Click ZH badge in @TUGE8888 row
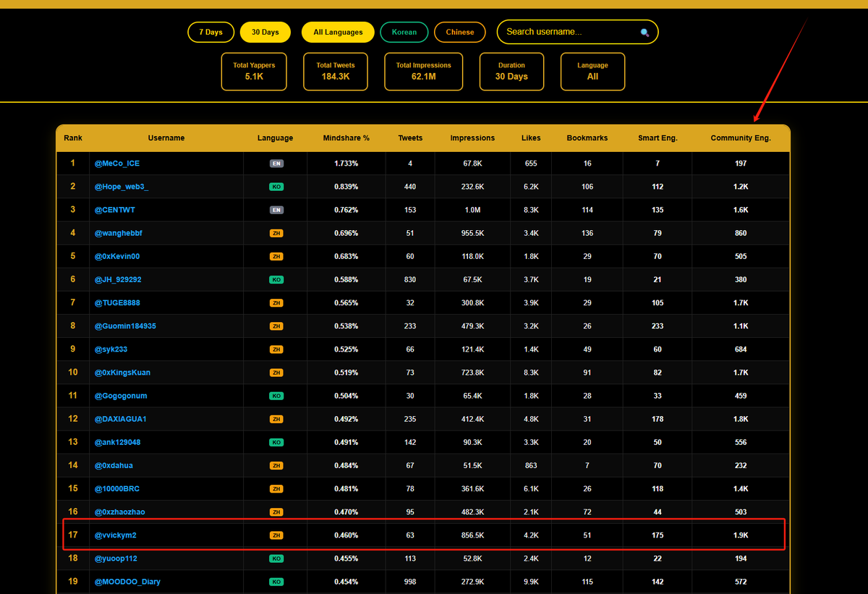868x594 pixels. (x=276, y=302)
